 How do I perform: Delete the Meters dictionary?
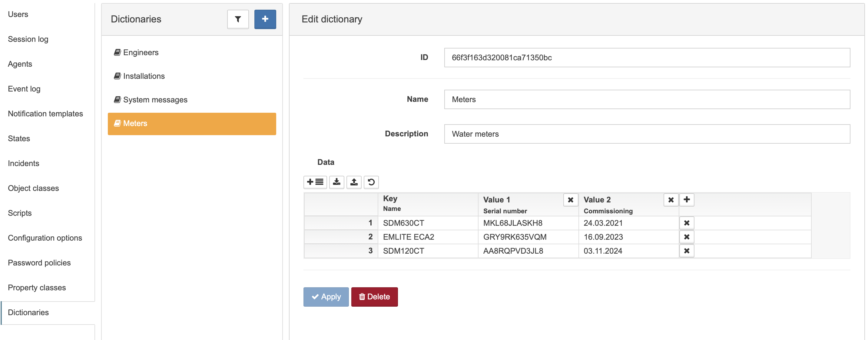tap(374, 297)
